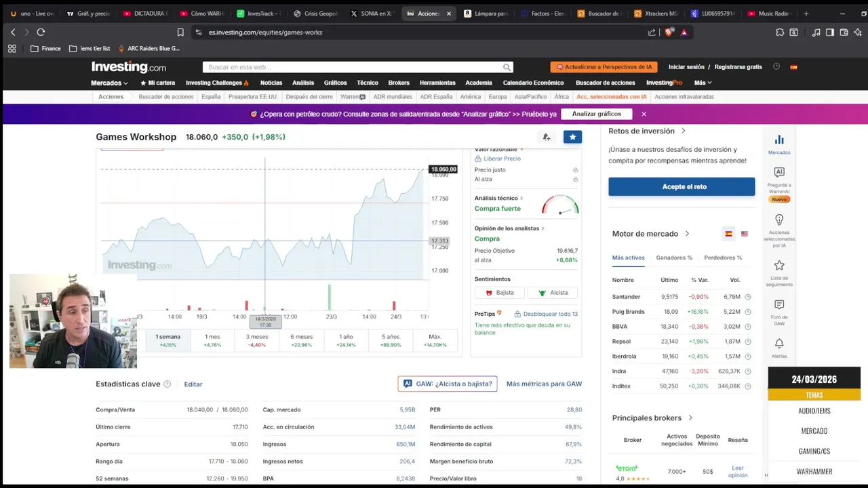Open Brokers in main navigation
868x488 pixels.
click(x=399, y=83)
